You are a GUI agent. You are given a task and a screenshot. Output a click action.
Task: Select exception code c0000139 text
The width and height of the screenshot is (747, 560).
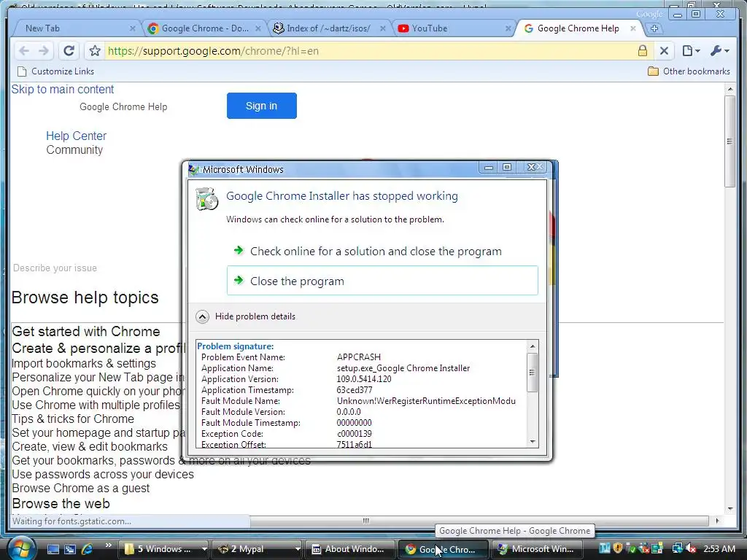point(354,434)
